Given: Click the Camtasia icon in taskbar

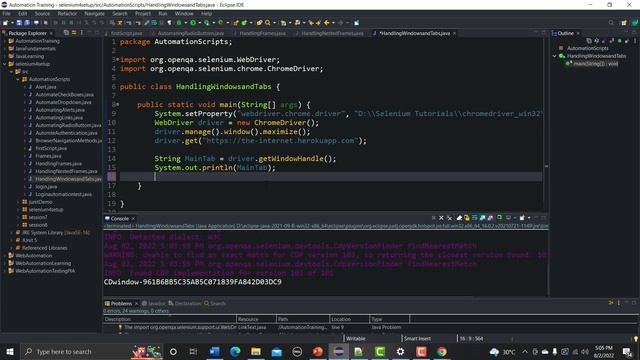Looking at the screenshot, I should pos(380,351).
